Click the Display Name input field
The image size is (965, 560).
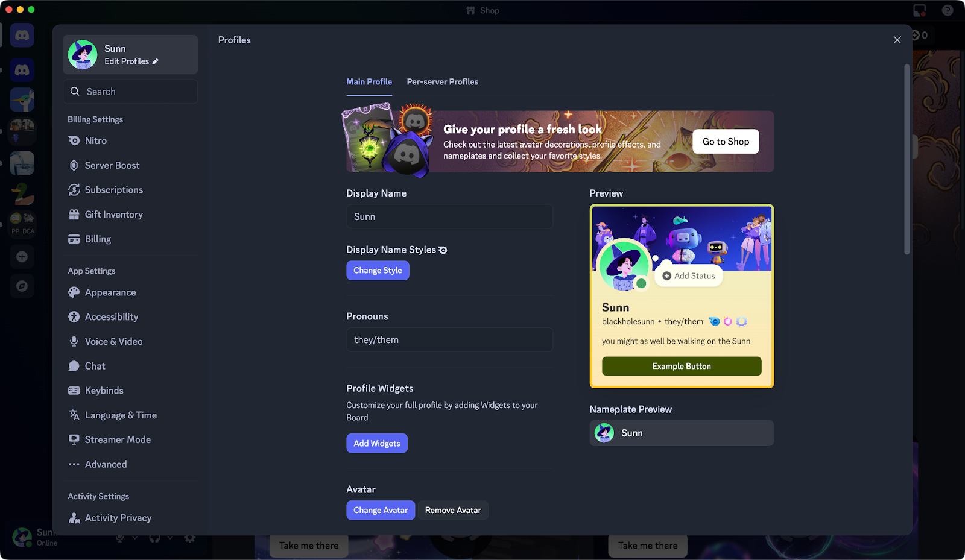pos(449,216)
